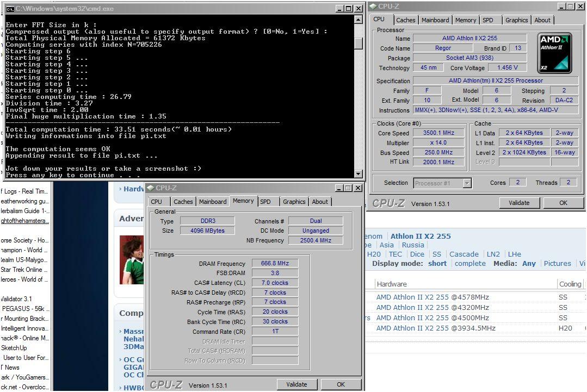The width and height of the screenshot is (587, 392).
Task: Filter by Russia region link
Action: pyautogui.click(x=413, y=245)
